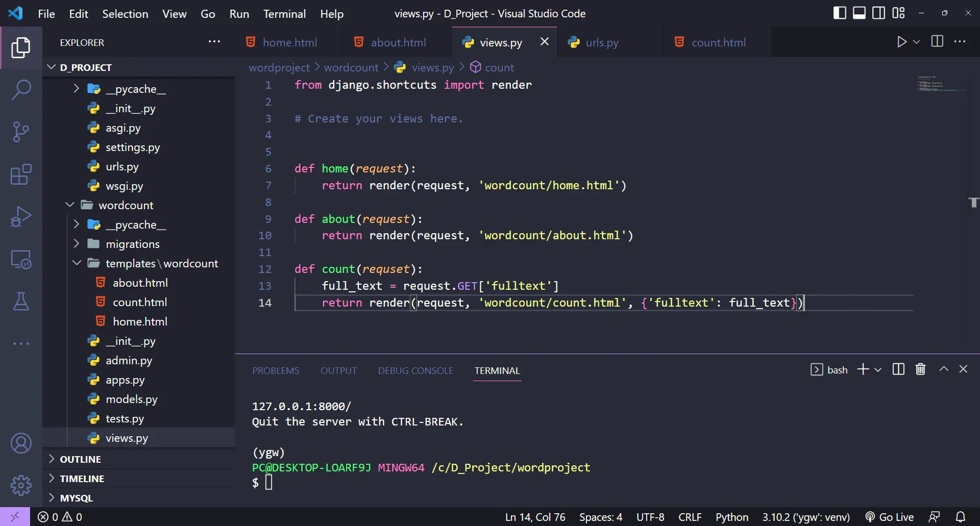Switch to the urls.py editor tab

(x=602, y=42)
